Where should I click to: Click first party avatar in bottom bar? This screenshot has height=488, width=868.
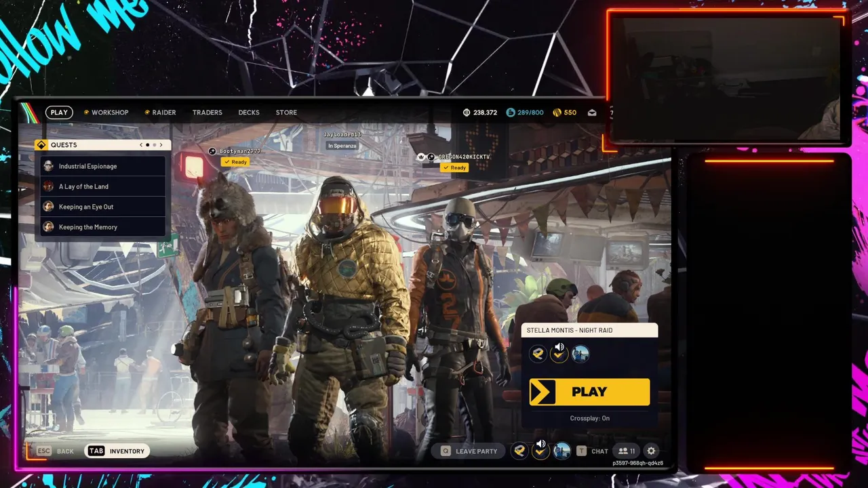(x=519, y=451)
